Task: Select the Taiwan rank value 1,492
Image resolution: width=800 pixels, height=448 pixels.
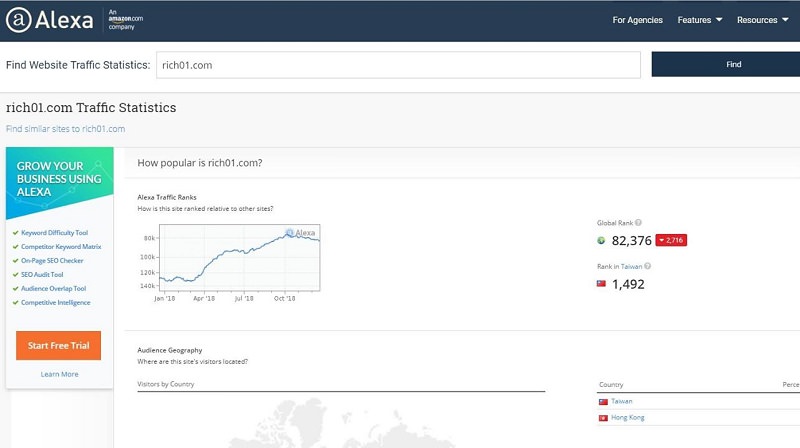Action: (628, 284)
